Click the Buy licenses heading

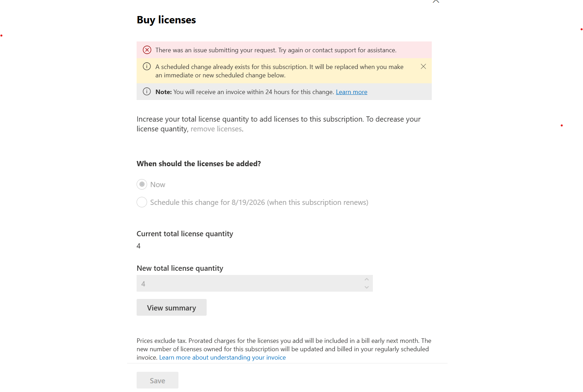[x=166, y=20]
